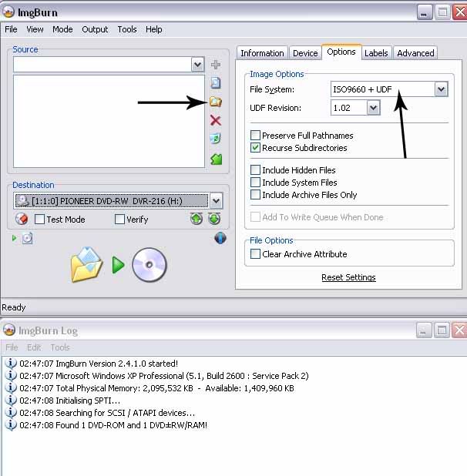Select the ImgBurn Version 2.4.1.0 started log line
The image size is (467, 476).
click(99, 364)
